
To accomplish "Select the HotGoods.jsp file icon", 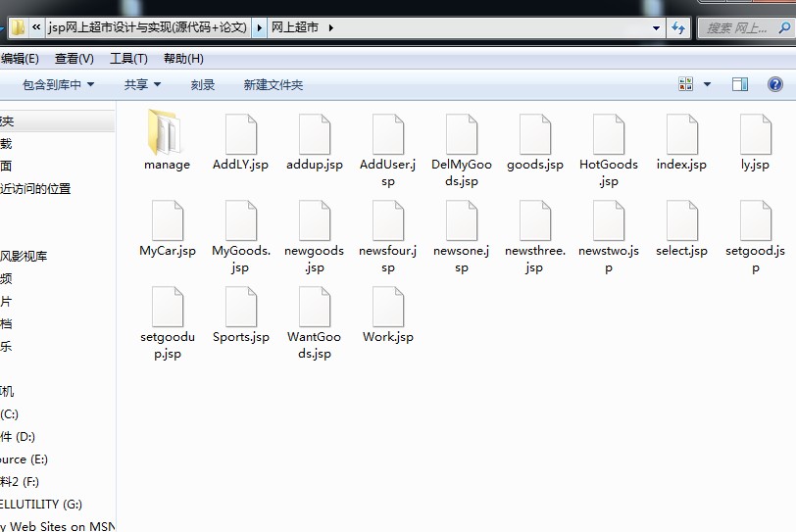I will point(609,134).
